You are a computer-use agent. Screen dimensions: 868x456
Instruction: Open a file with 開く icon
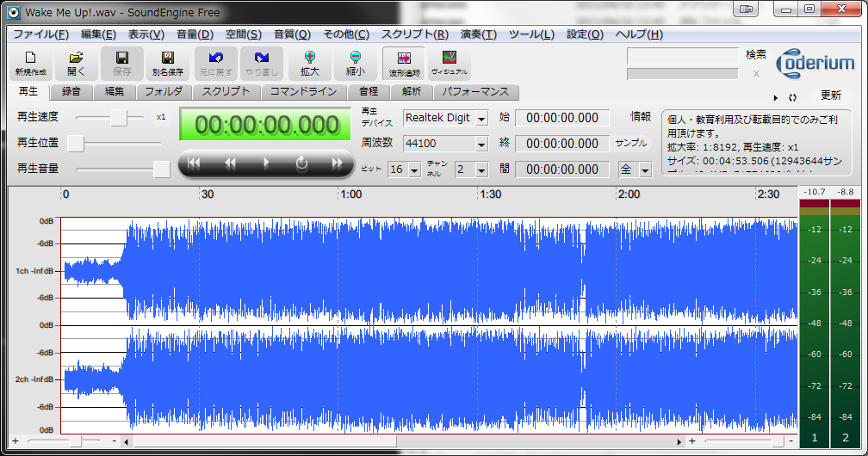(76, 63)
